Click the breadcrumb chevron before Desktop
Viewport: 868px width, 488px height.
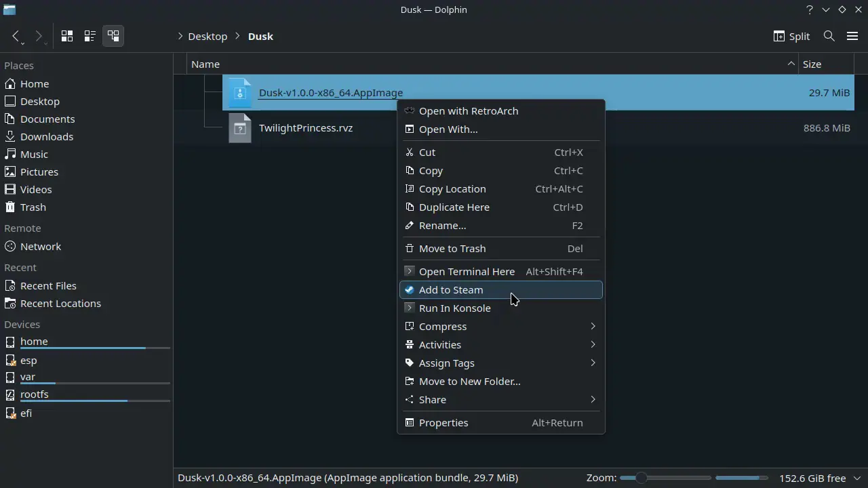[x=180, y=36]
